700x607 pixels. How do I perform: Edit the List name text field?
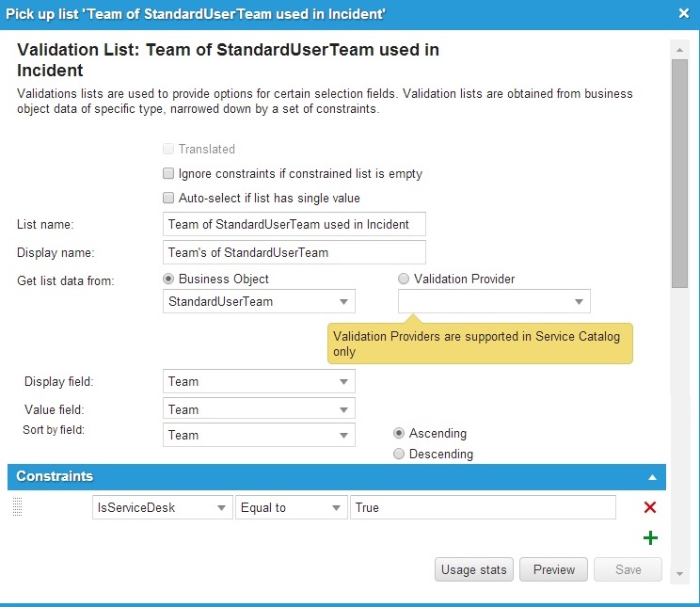[x=294, y=224]
